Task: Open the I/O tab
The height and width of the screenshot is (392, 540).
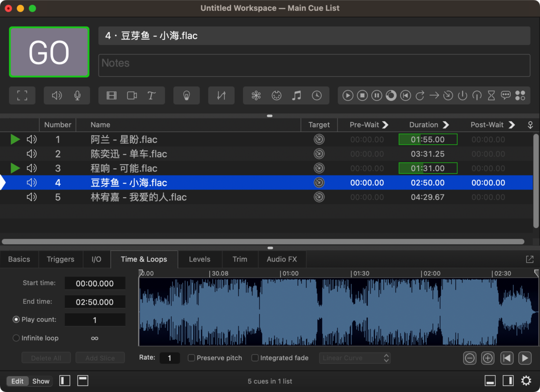Action: pos(96,259)
